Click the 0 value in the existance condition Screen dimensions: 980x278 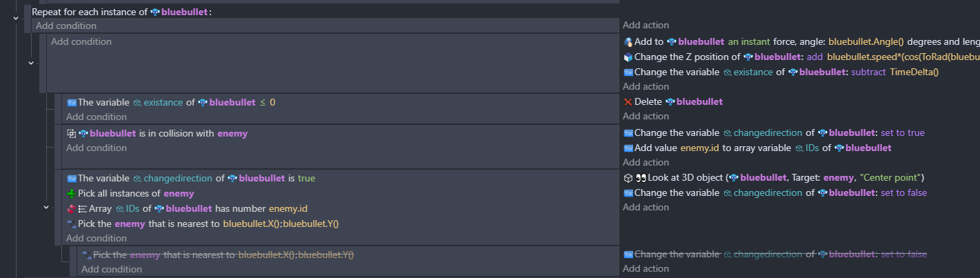pos(272,103)
